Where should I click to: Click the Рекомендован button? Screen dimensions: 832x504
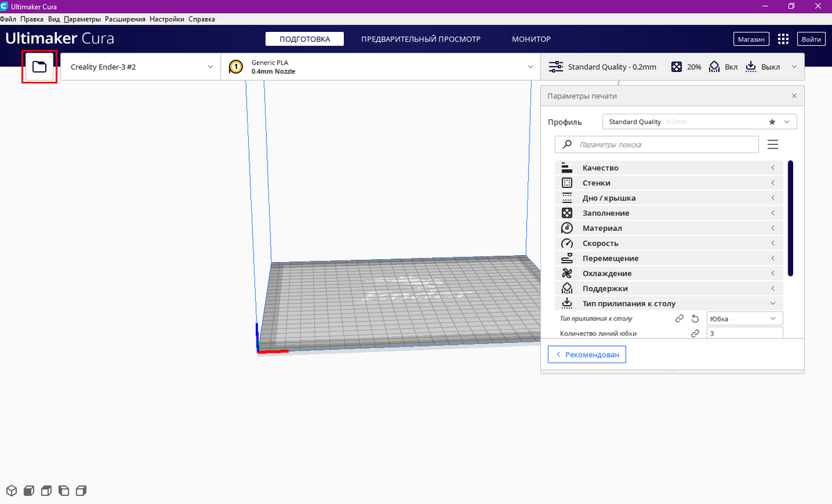tap(587, 355)
